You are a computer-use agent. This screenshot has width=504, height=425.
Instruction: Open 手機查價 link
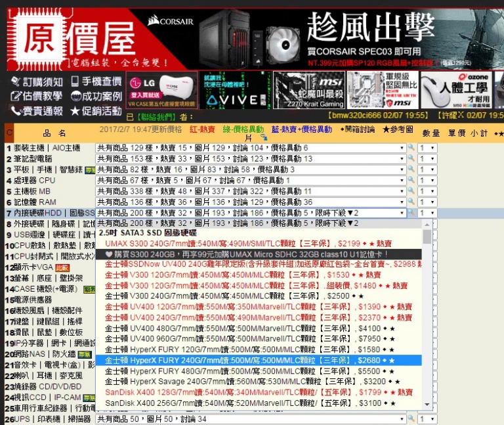click(96, 81)
